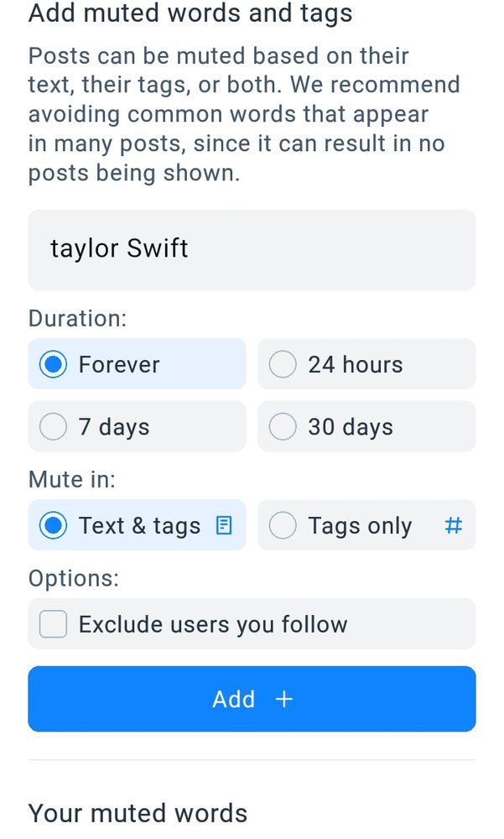504x839 pixels.
Task: Click the Duration section label
Action: 78,319
